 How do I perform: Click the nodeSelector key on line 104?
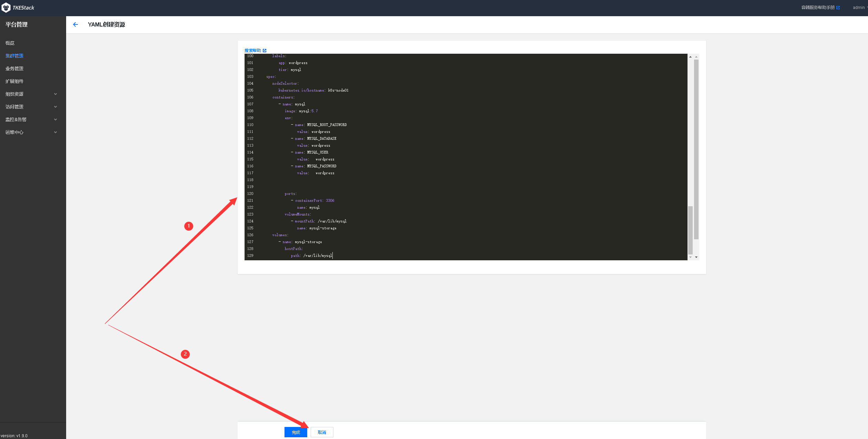pyautogui.click(x=286, y=83)
